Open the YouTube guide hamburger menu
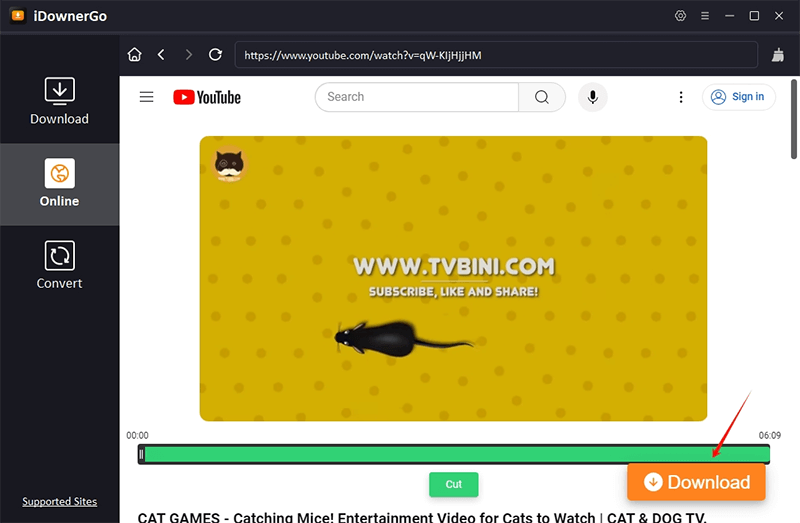 point(146,97)
